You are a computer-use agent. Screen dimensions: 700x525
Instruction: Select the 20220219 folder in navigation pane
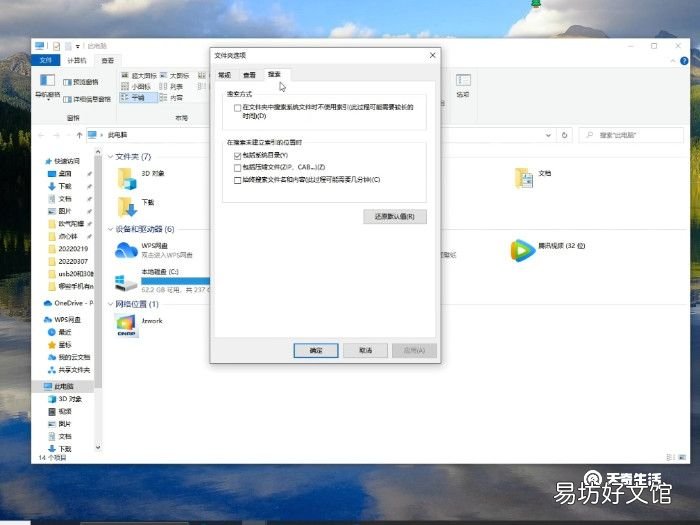[x=68, y=249]
